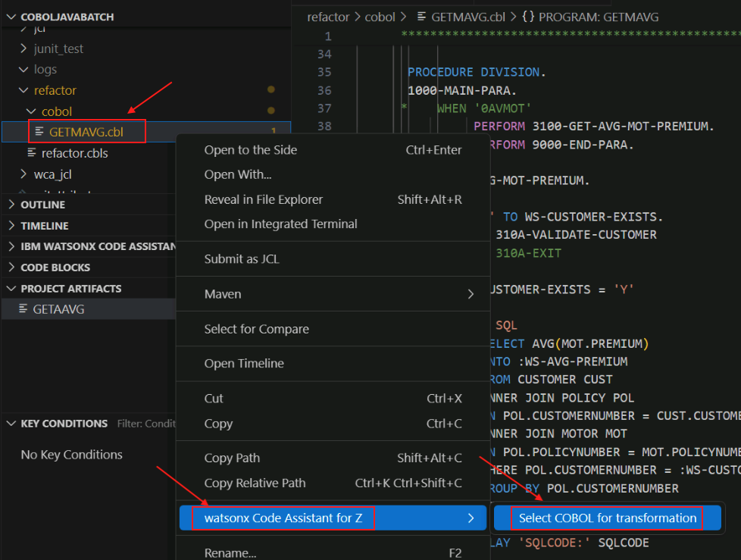Choose Open to the Side

333,150
